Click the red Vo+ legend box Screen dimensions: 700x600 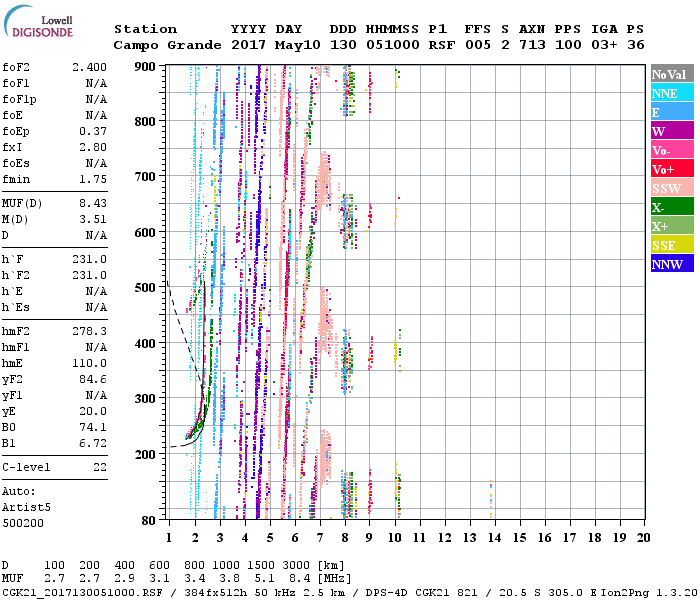pyautogui.click(x=671, y=169)
